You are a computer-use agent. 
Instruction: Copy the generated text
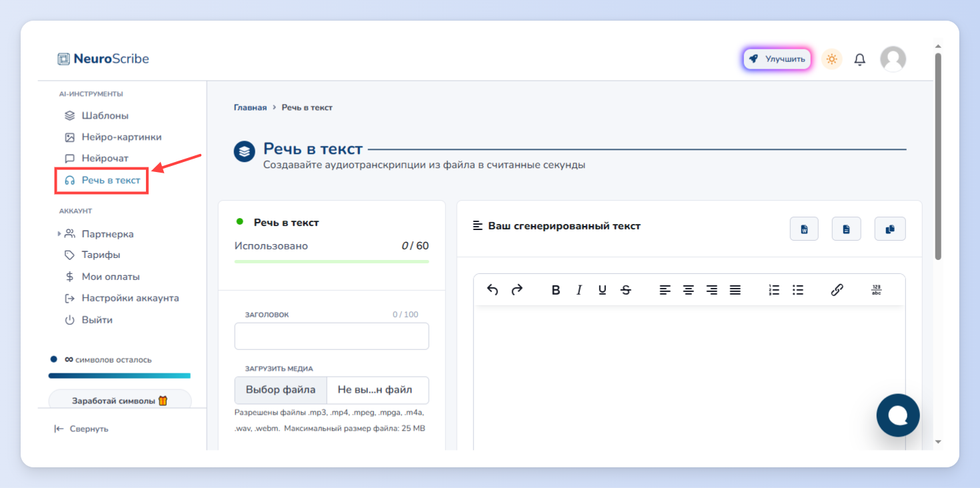[x=889, y=229]
